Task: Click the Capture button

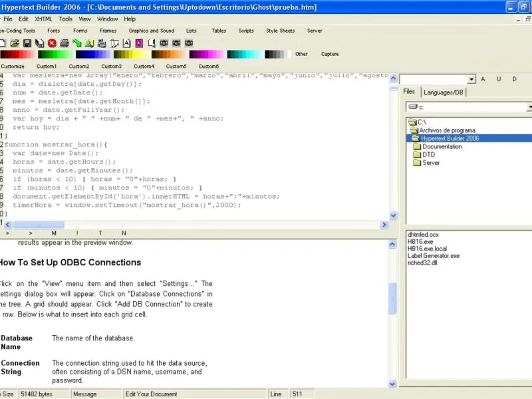Action: tap(330, 55)
